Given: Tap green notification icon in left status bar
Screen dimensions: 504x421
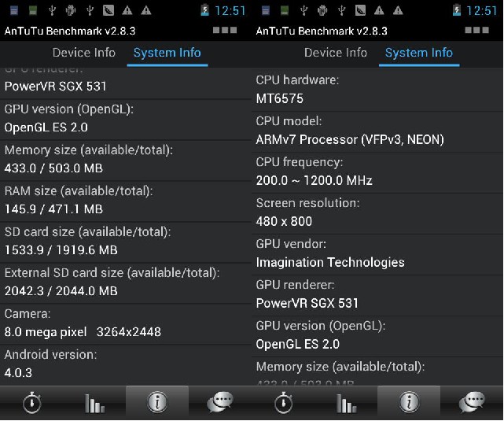Looking at the screenshot, I should (x=33, y=11).
